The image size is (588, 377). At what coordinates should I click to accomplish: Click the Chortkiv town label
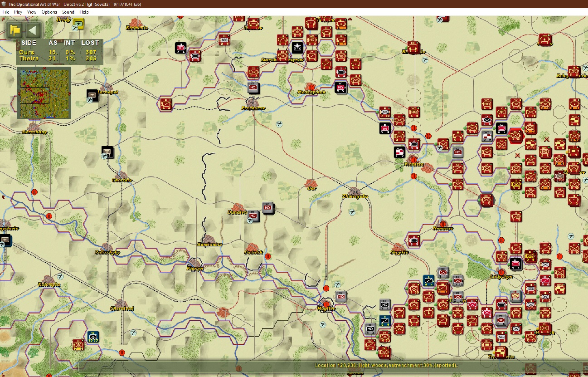pos(122,180)
